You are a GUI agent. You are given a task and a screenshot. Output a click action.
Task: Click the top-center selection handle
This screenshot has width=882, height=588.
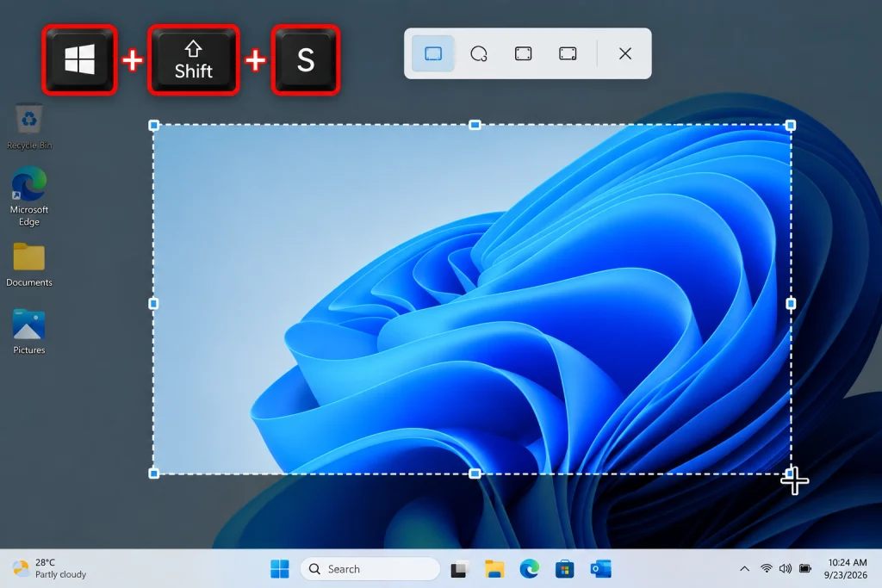click(x=475, y=125)
